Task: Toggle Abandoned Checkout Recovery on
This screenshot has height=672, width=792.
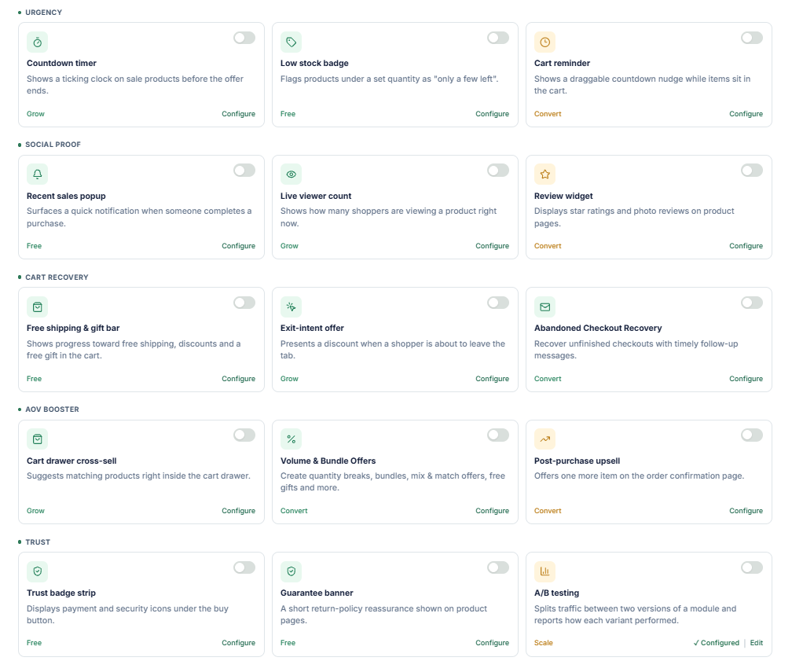Action: click(752, 303)
